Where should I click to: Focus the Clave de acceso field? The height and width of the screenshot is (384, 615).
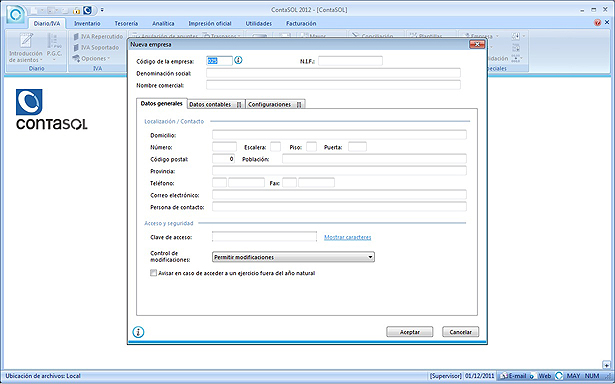click(264, 237)
